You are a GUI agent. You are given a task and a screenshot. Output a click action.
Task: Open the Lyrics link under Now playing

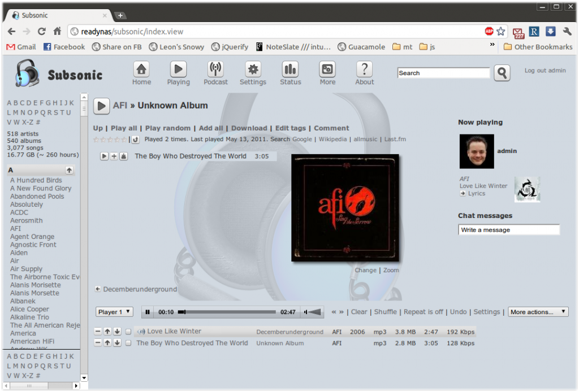[476, 194]
